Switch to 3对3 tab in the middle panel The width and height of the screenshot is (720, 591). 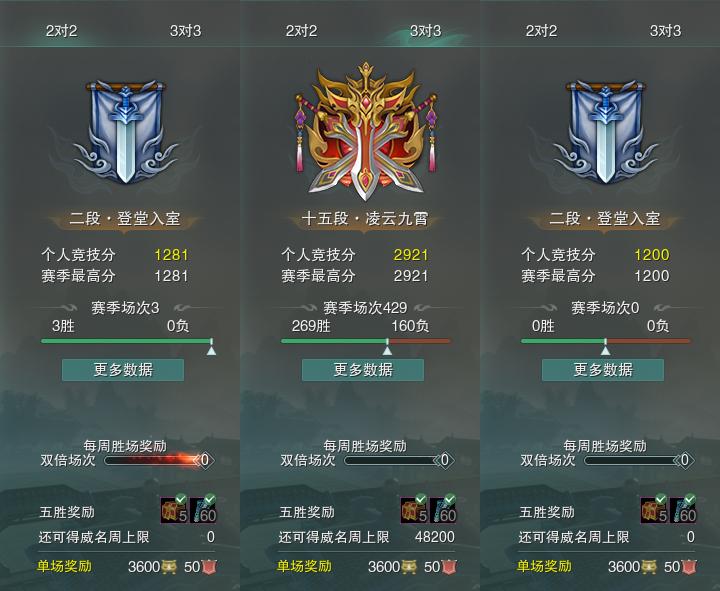pyautogui.click(x=425, y=31)
